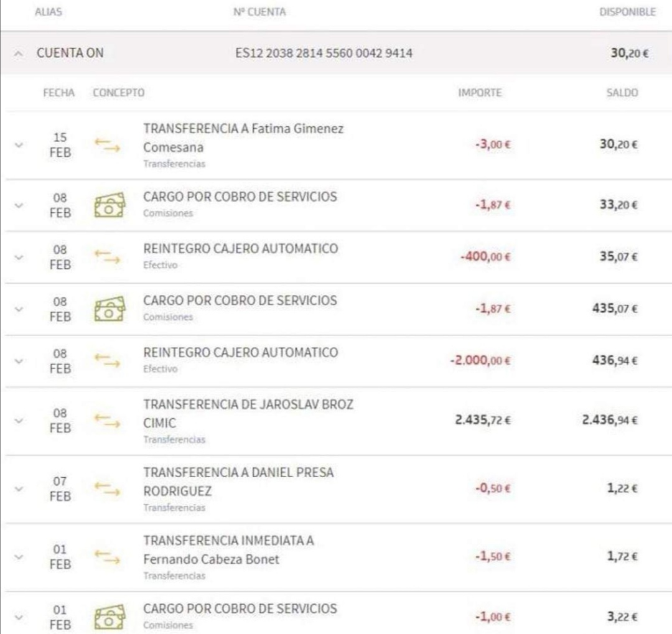Screen dimensions: 672x634
Task: Click transfer arrows icon for Daniel Presa Rodriguez
Action: tap(106, 489)
